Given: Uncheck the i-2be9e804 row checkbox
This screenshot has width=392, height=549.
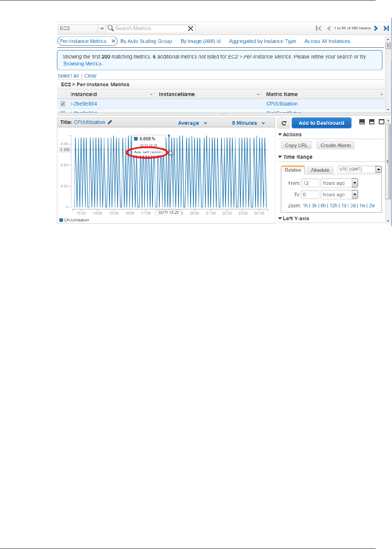Looking at the screenshot, I should tap(63, 104).
